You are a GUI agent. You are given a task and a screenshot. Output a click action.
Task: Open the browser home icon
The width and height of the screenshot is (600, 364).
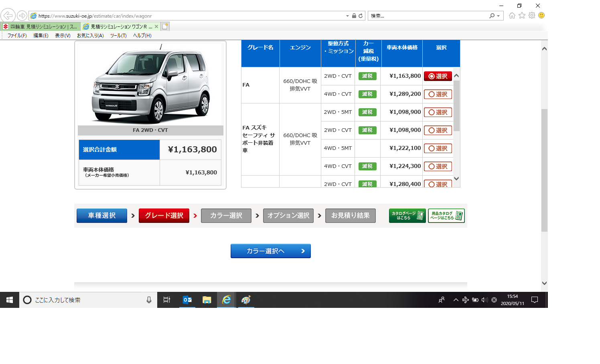(512, 16)
